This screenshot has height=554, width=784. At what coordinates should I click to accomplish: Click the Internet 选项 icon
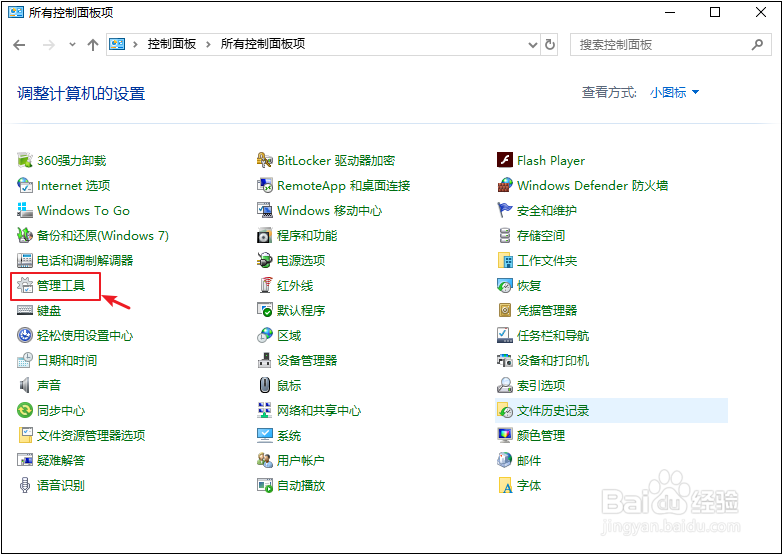point(24,186)
